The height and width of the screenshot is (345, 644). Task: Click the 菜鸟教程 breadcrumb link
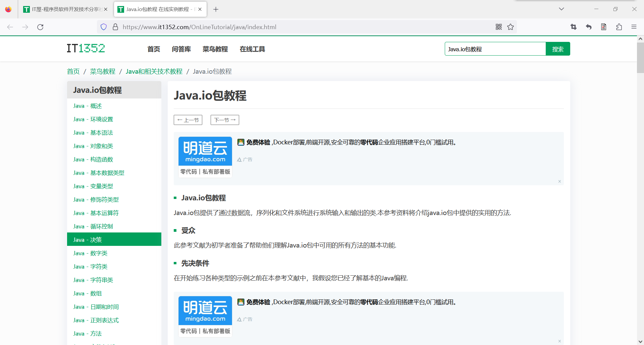coord(103,71)
